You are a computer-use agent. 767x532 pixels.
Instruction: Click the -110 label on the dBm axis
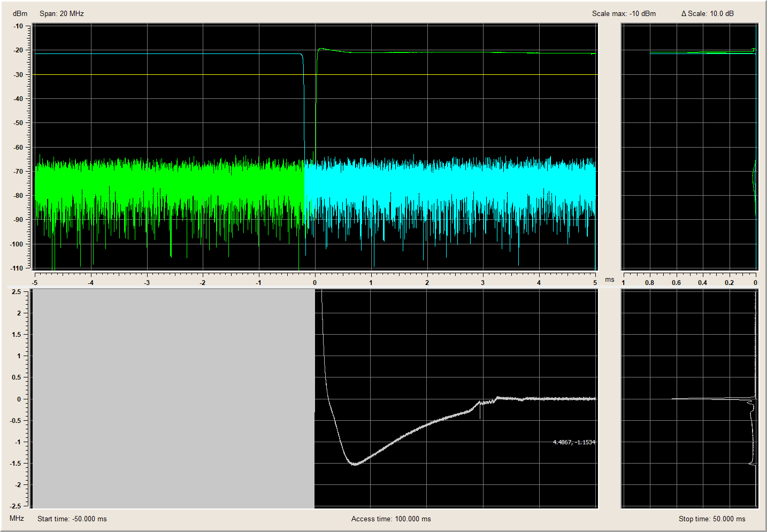(18, 268)
